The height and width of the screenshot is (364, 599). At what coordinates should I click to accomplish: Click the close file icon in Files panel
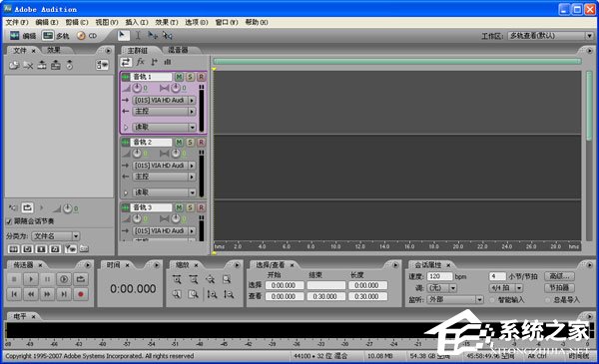28,65
